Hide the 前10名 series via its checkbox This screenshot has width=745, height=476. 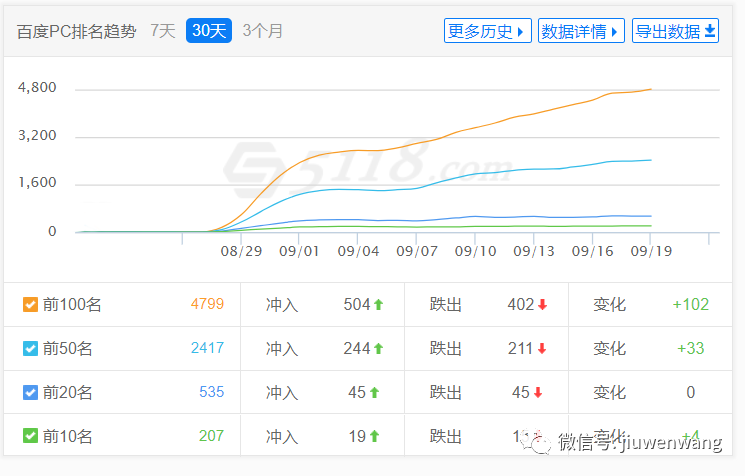point(30,436)
